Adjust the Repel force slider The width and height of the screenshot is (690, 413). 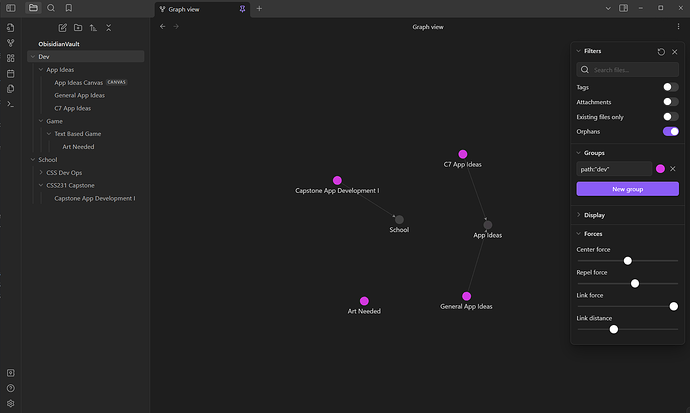click(635, 283)
